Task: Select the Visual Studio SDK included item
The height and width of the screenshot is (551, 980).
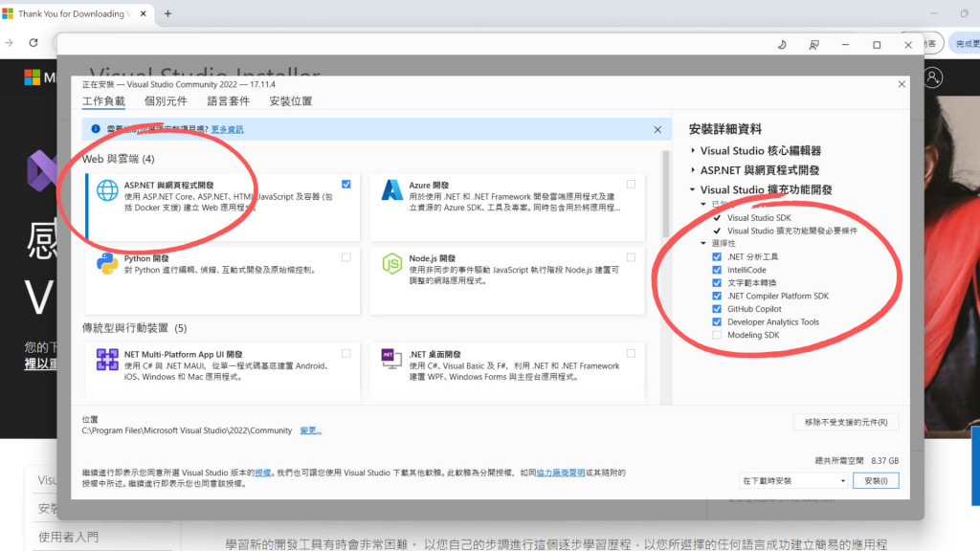Action: click(x=759, y=217)
